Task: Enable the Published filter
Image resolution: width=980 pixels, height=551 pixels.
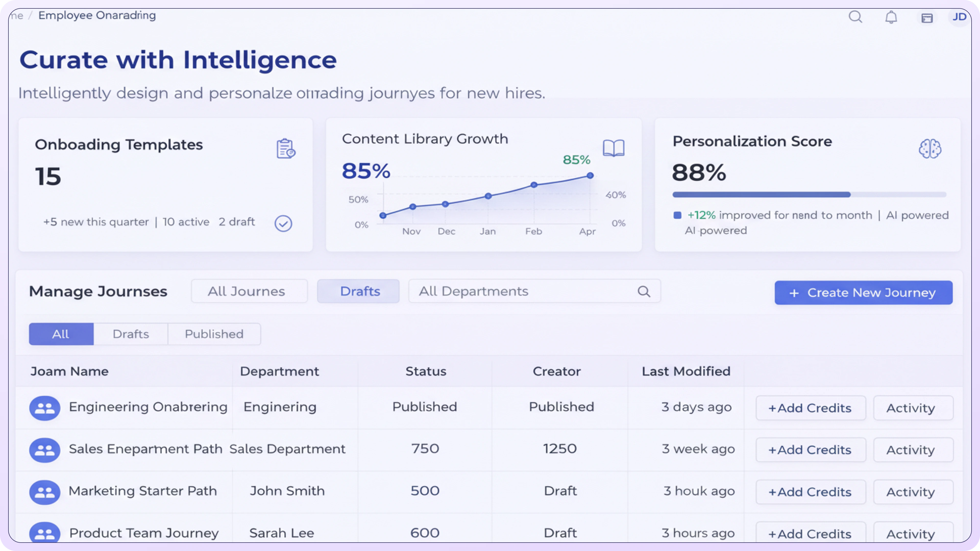Action: pyautogui.click(x=214, y=334)
